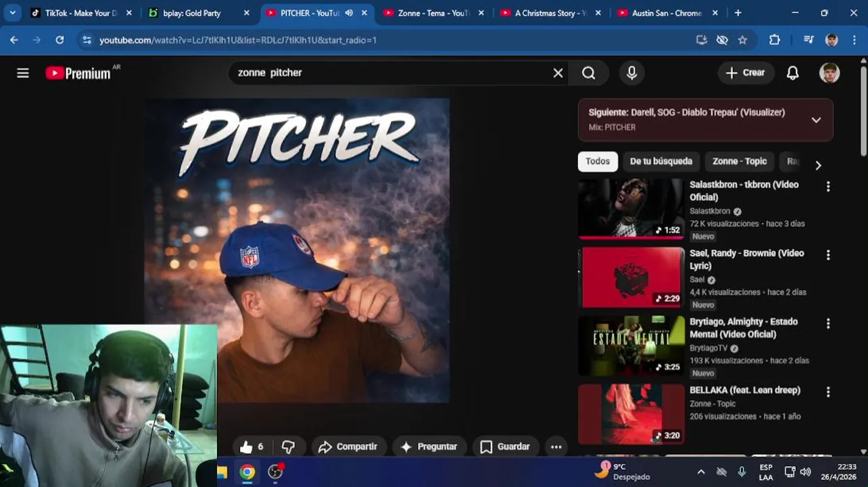Open Chrome extensions puzzle icon
Screen dimensions: 868x487
775,40
